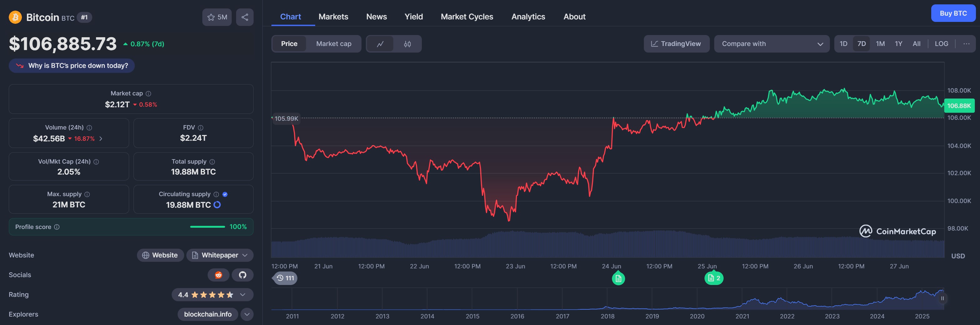Click USD axis currency label

(x=958, y=256)
